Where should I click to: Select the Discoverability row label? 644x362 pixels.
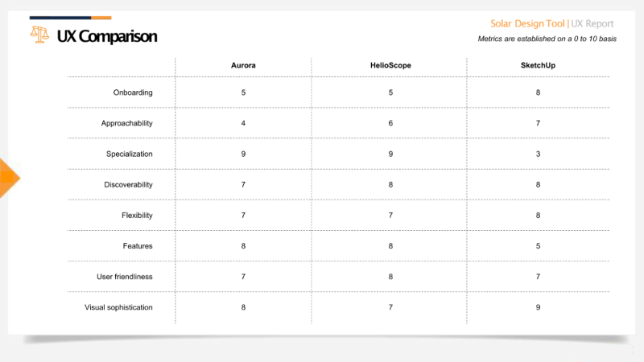[128, 185]
